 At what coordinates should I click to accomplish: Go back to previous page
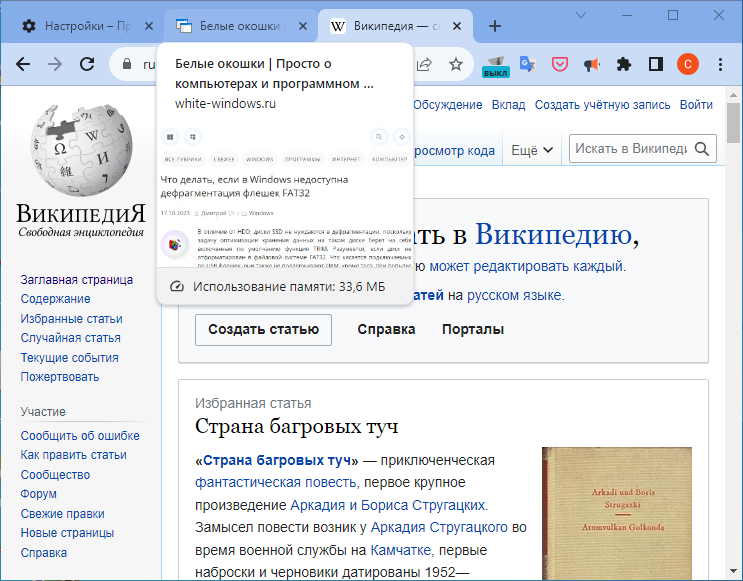pyautogui.click(x=23, y=64)
